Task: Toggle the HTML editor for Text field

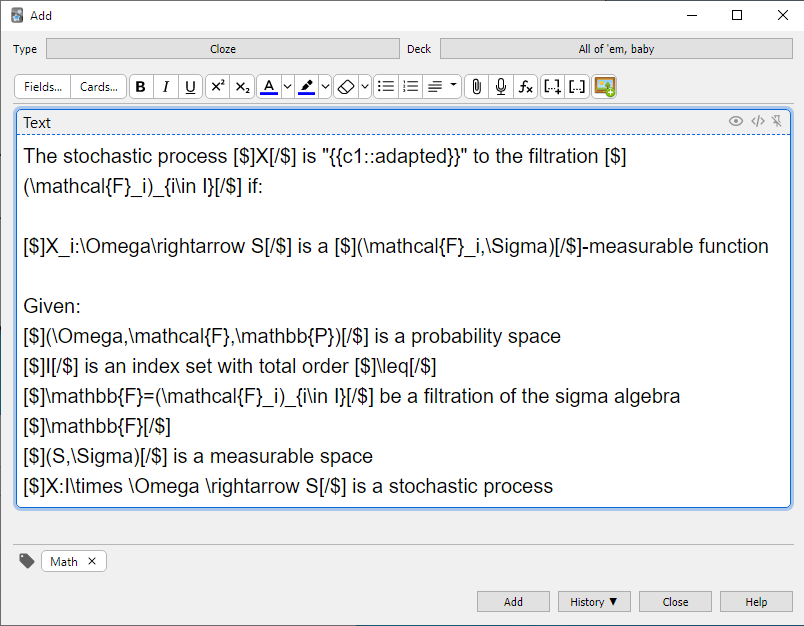Action: click(x=757, y=121)
